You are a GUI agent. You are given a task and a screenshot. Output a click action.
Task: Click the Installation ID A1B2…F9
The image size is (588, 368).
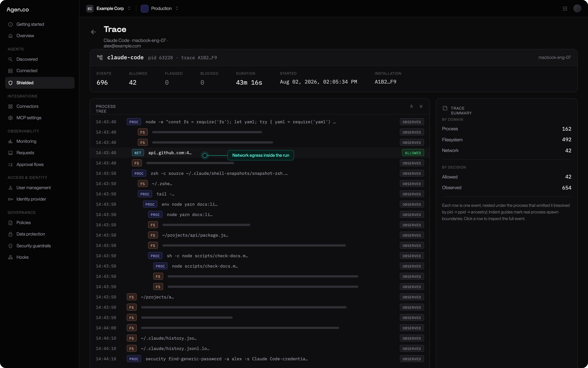pos(385,82)
